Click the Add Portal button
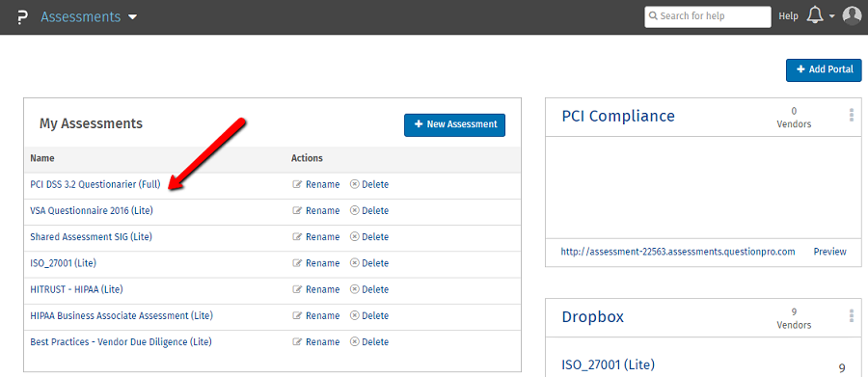This screenshot has width=868, height=377. coord(824,69)
